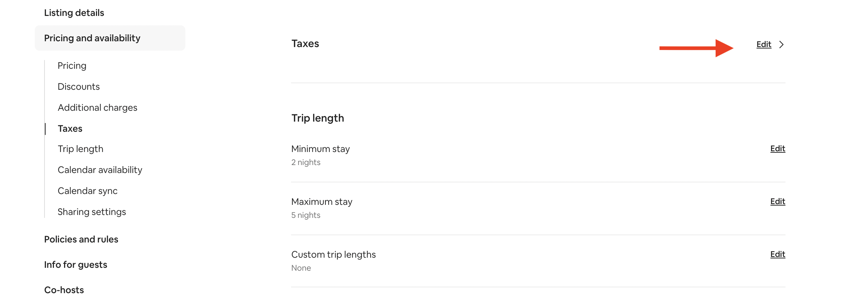Open the Taxes Edit link
This screenshot has width=868, height=304.
[763, 45]
